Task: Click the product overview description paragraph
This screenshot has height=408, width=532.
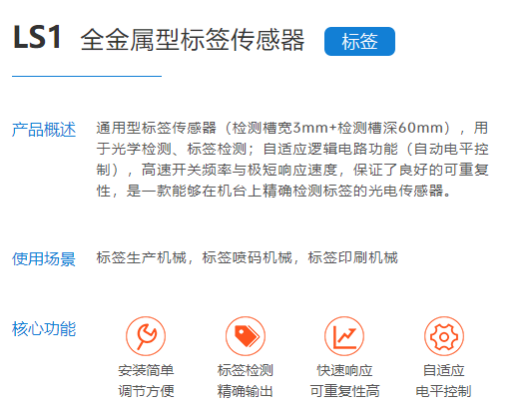Action: click(x=292, y=160)
